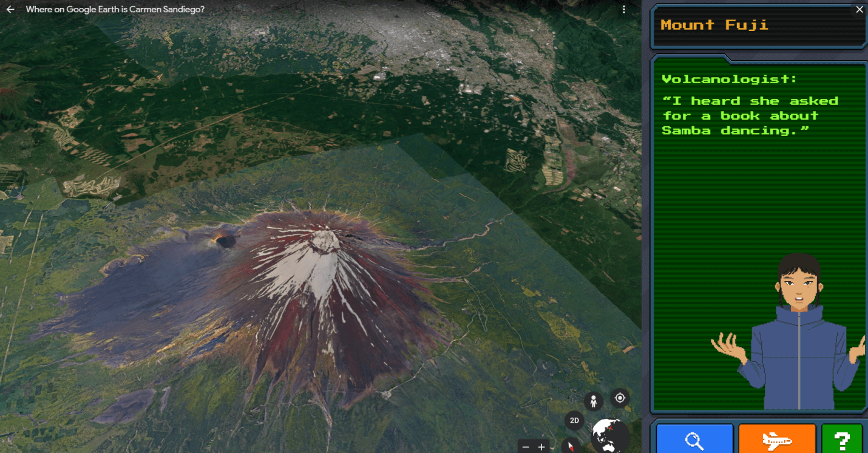The width and height of the screenshot is (868, 453).
Task: Click the compass north arrow
Action: click(x=571, y=446)
